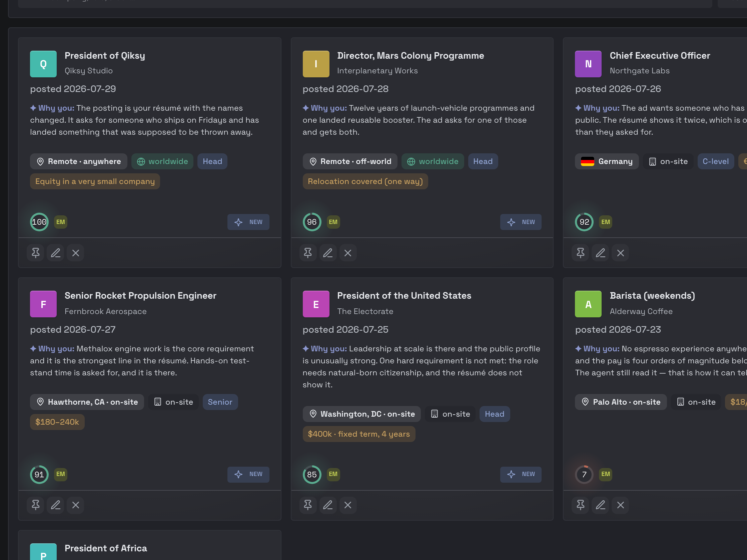Pin the President of the United States card

[308, 505]
